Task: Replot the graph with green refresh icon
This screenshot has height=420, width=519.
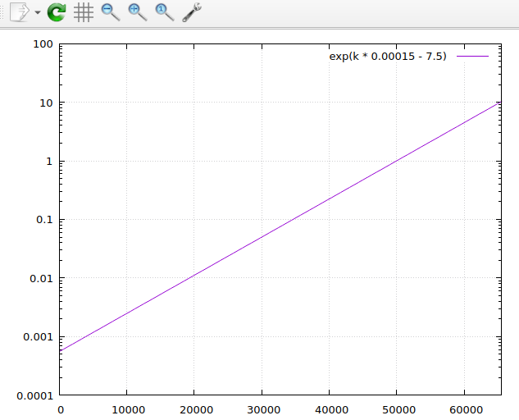Action: 57,12
